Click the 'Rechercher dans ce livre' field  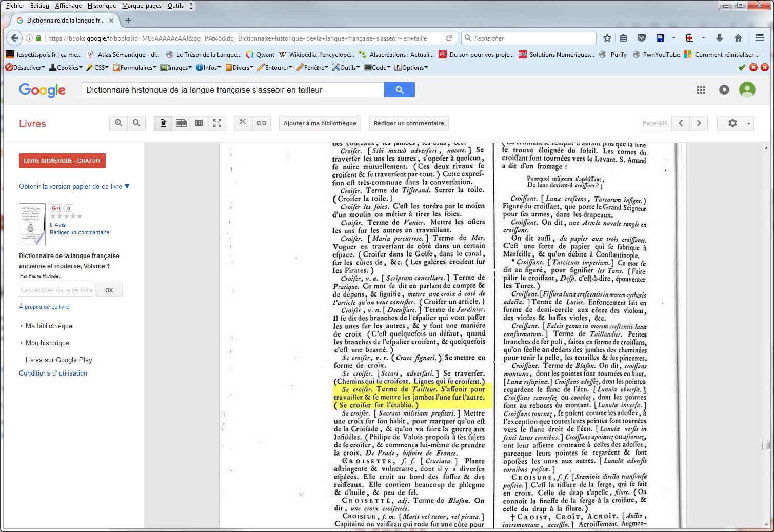point(56,290)
